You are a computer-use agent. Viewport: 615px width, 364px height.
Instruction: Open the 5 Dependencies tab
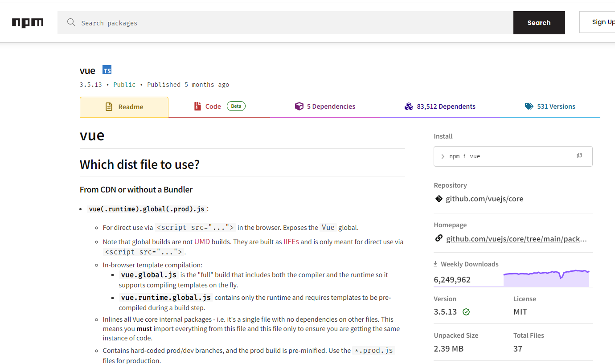pyautogui.click(x=325, y=106)
